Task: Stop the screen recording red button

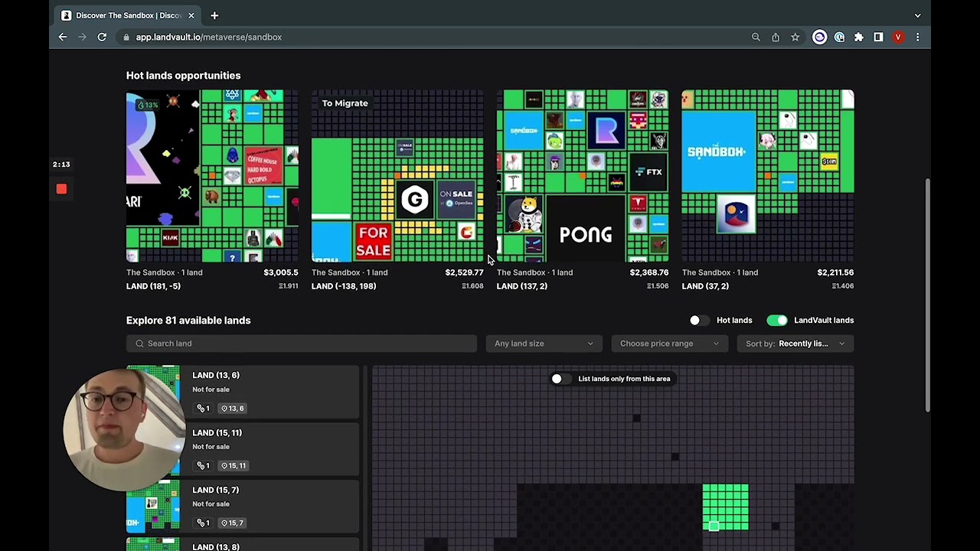Action: click(x=61, y=189)
